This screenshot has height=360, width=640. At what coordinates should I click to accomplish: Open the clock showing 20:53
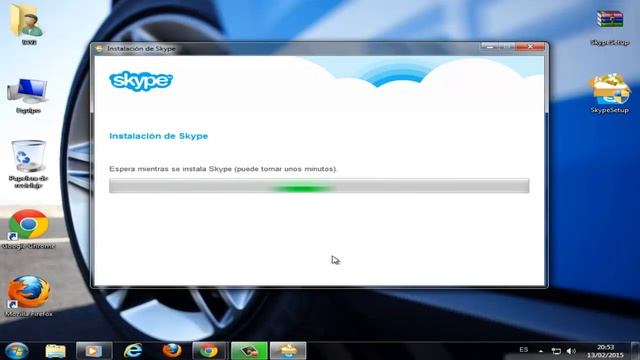pos(605,351)
